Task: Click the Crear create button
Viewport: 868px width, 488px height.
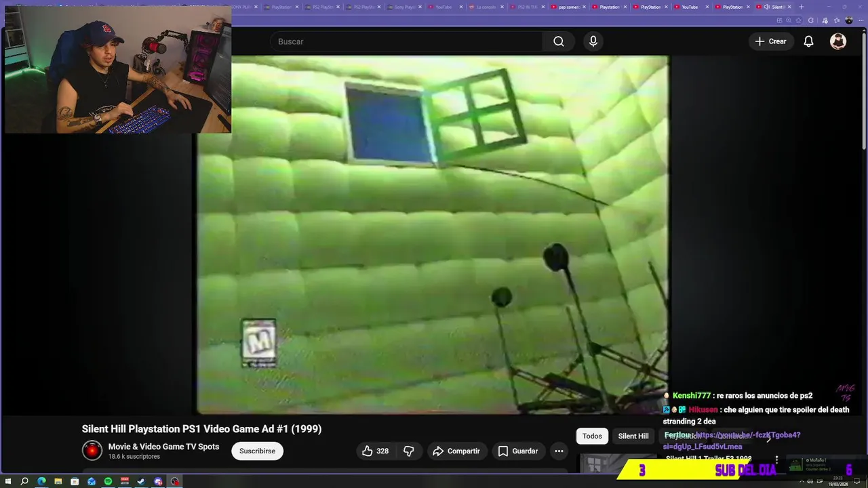Action: coord(770,41)
